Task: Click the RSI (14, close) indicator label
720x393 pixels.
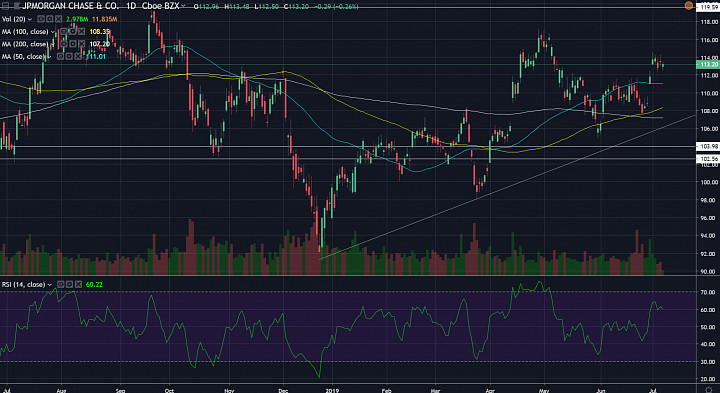Action: 23,285
